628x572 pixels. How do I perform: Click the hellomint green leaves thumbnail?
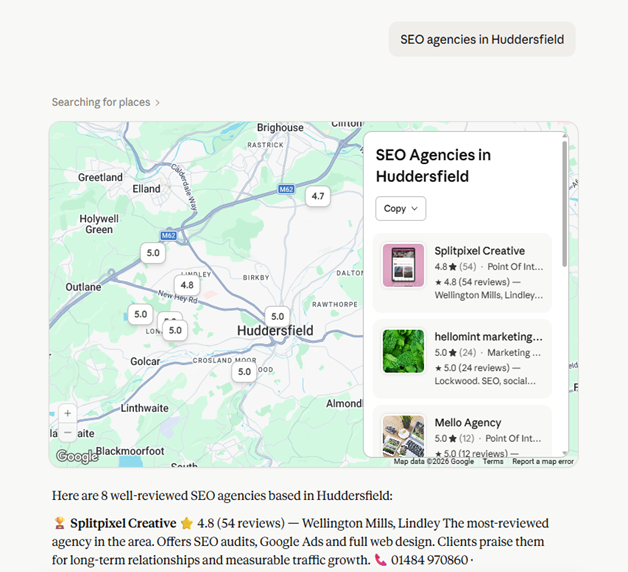tap(403, 351)
